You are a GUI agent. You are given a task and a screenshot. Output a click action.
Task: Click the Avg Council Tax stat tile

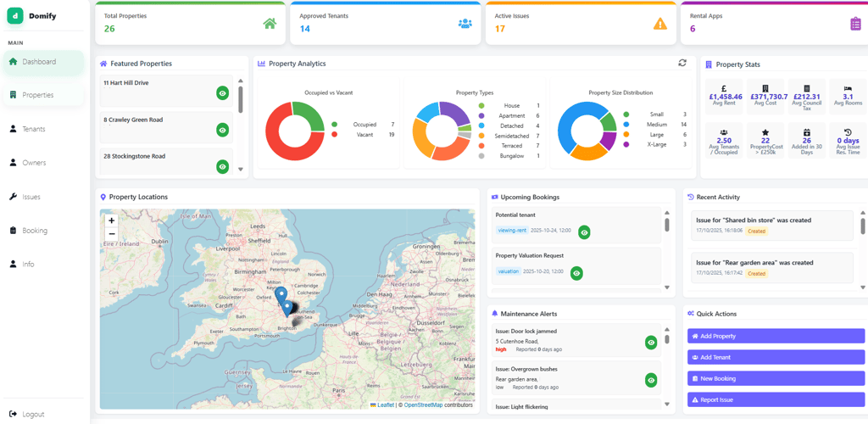point(807,97)
